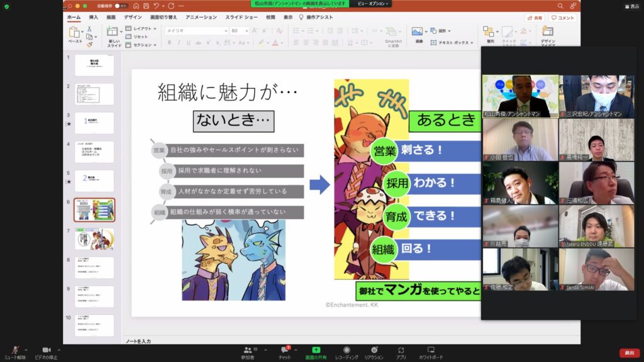Image resolution: width=644 pixels, height=362 pixels.
Task: Toggle Bold formatting
Action: [x=169, y=43]
